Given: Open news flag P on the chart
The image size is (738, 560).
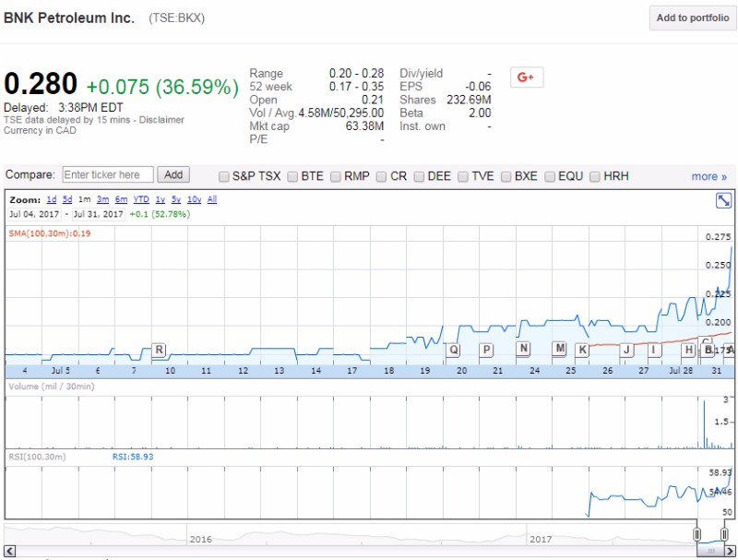Looking at the screenshot, I should [x=486, y=351].
